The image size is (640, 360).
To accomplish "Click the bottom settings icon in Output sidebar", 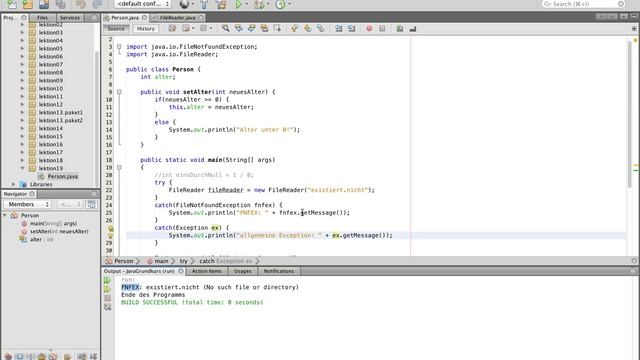I will [x=107, y=307].
